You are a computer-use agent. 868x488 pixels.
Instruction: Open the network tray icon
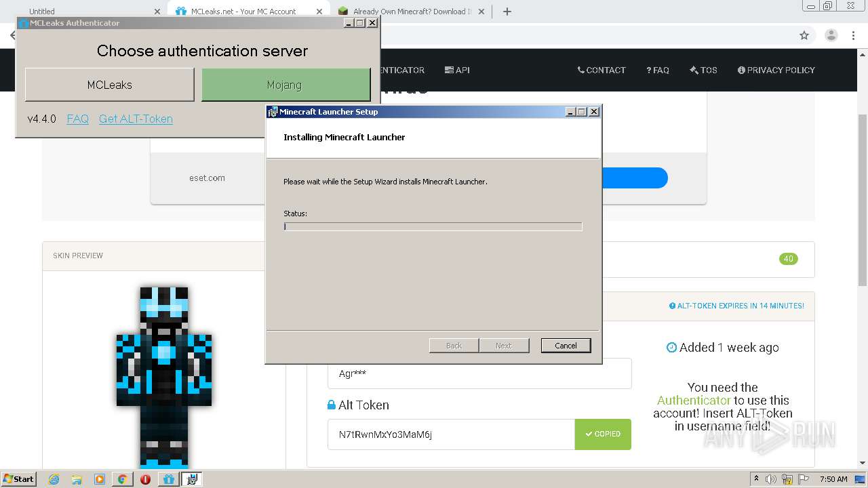click(x=787, y=479)
